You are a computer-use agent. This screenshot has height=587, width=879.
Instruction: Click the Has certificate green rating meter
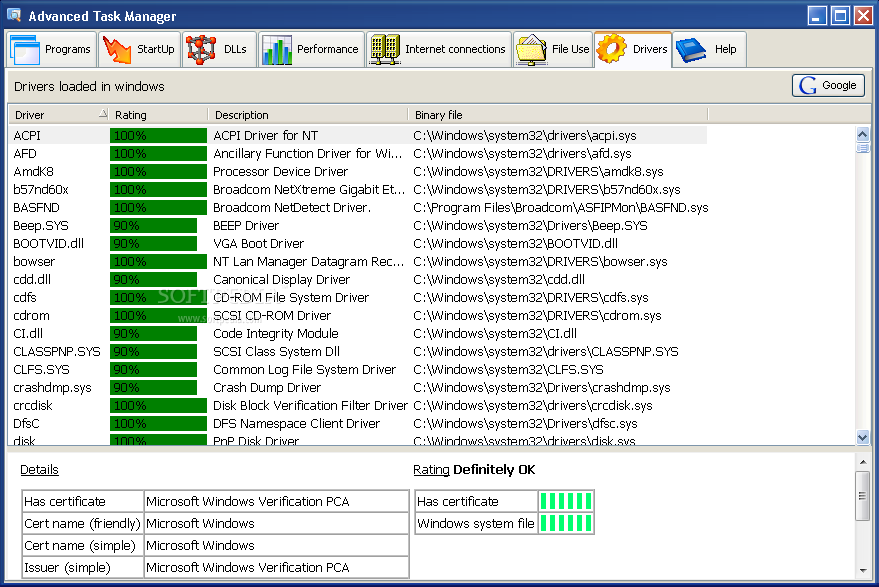pos(566,501)
